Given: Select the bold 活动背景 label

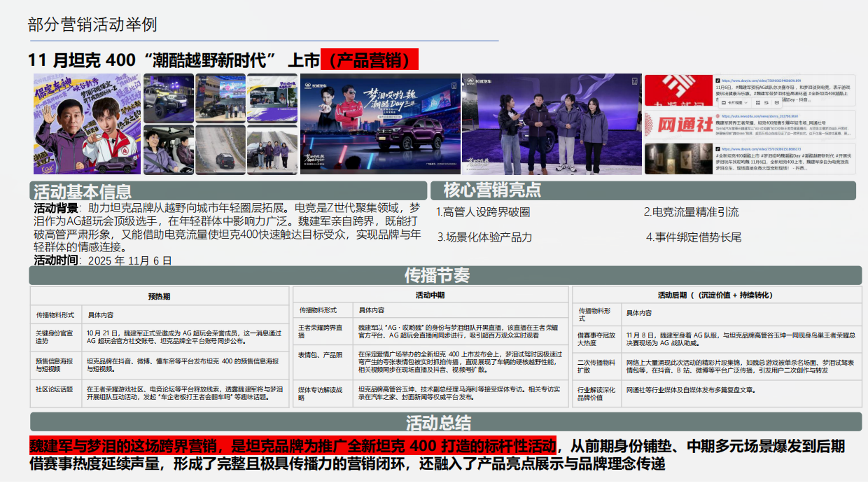Looking at the screenshot, I should coord(57,208).
